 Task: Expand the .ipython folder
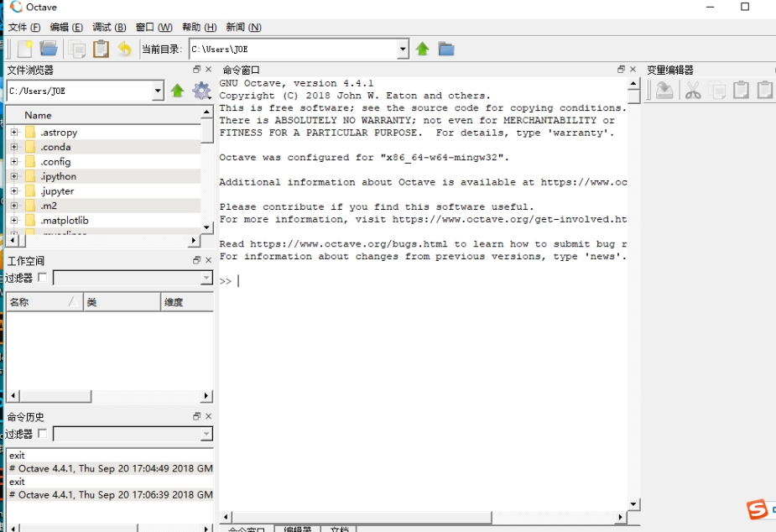tap(14, 176)
